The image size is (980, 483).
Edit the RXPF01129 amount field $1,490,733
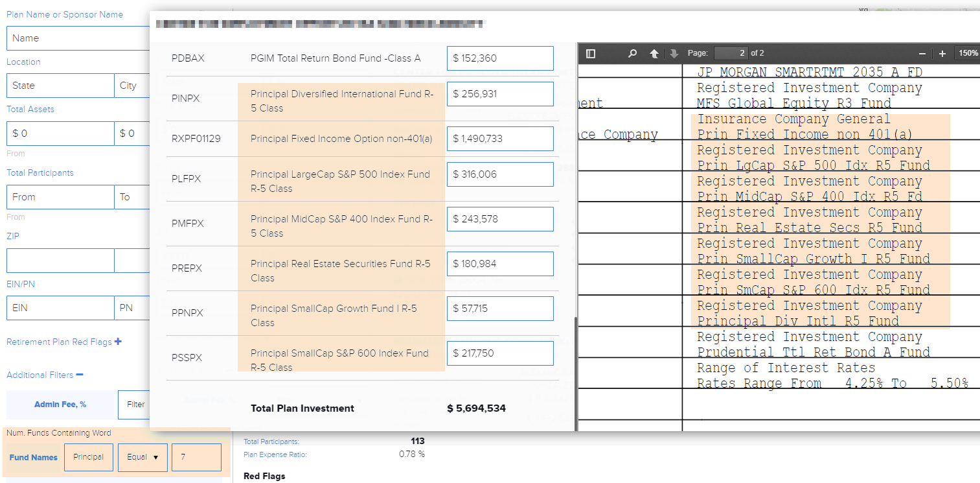[500, 139]
